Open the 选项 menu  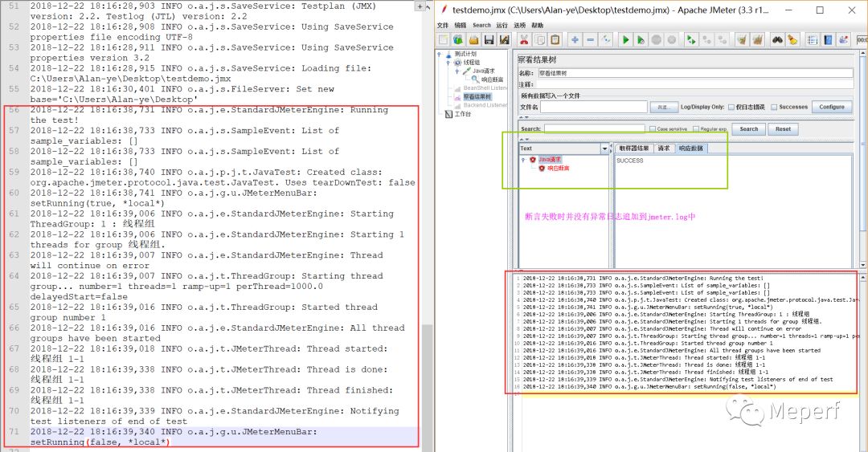[x=520, y=26]
